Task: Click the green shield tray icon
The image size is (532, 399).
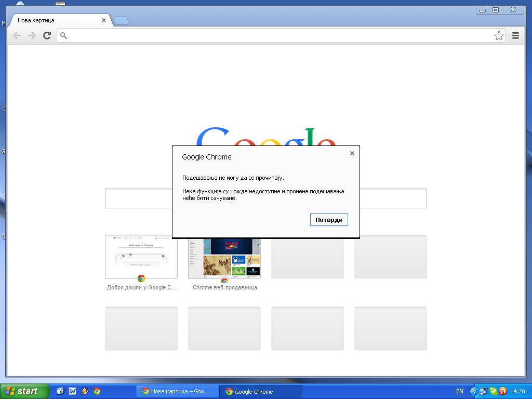Action: pos(493,392)
